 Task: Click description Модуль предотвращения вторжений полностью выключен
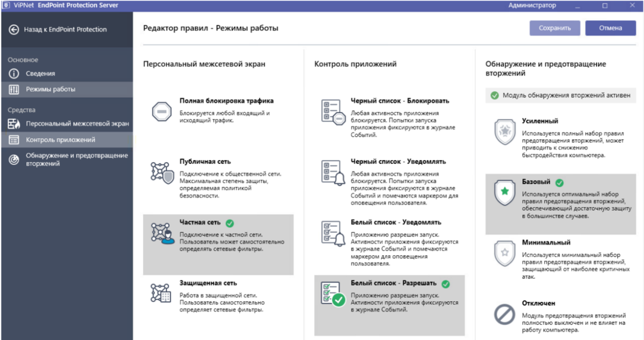(574, 322)
